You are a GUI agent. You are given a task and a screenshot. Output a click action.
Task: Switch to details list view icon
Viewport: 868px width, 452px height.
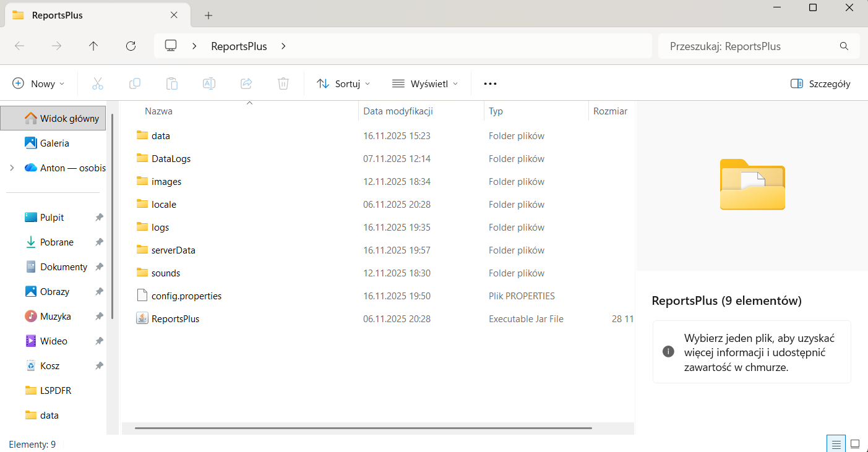[x=836, y=443]
